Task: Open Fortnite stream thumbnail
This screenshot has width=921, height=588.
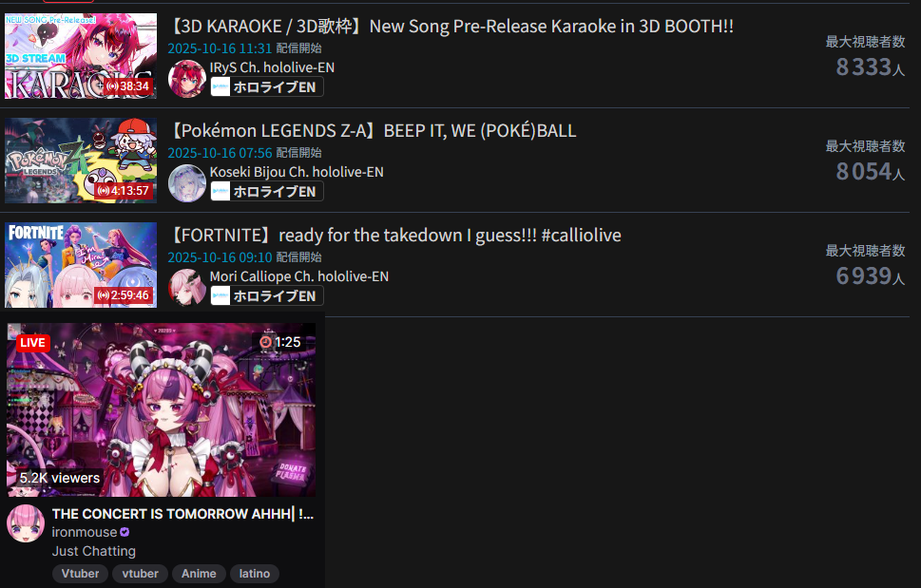Action: click(x=81, y=265)
